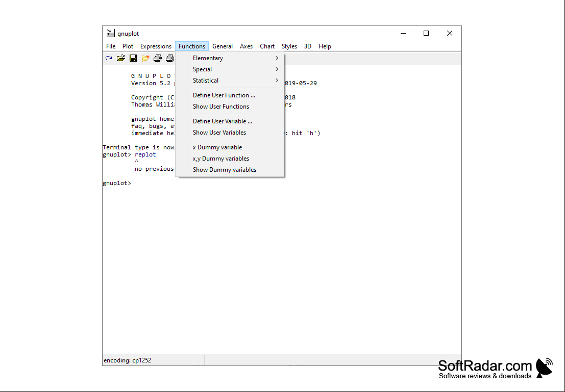Open the General menu
This screenshot has height=392, width=565.
tap(223, 46)
